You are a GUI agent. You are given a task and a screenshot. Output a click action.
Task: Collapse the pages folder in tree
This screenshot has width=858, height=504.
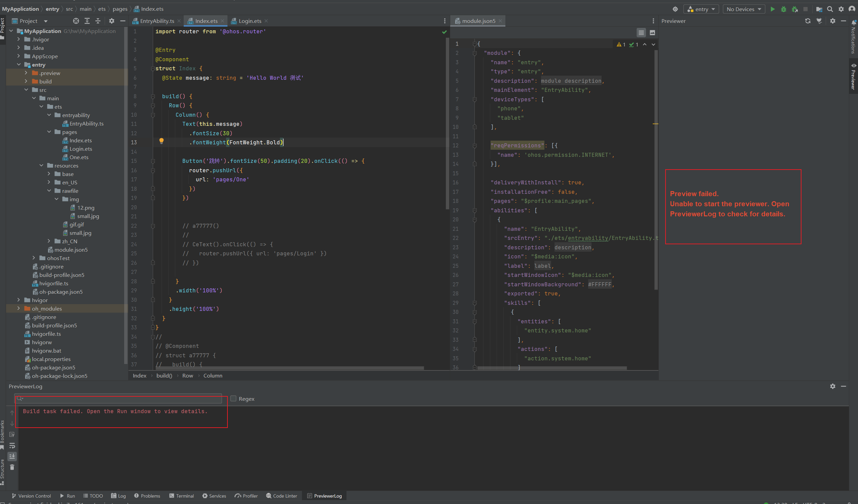(x=49, y=132)
